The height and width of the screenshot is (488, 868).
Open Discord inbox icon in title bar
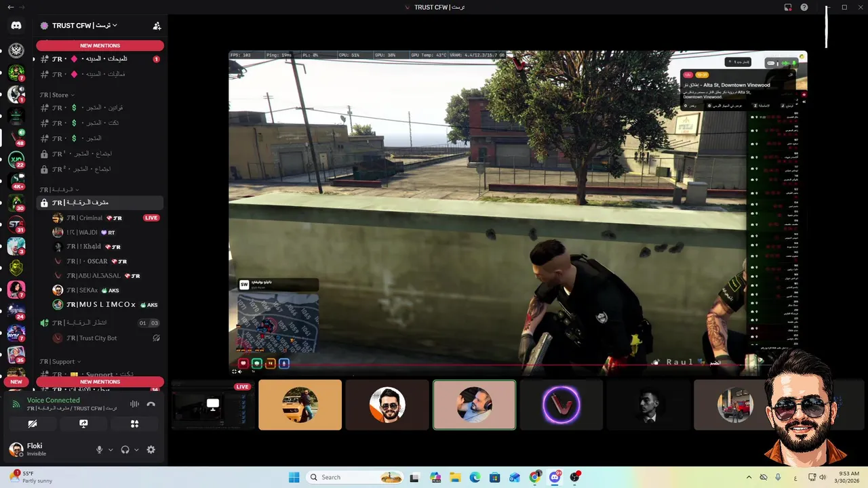pos(788,7)
